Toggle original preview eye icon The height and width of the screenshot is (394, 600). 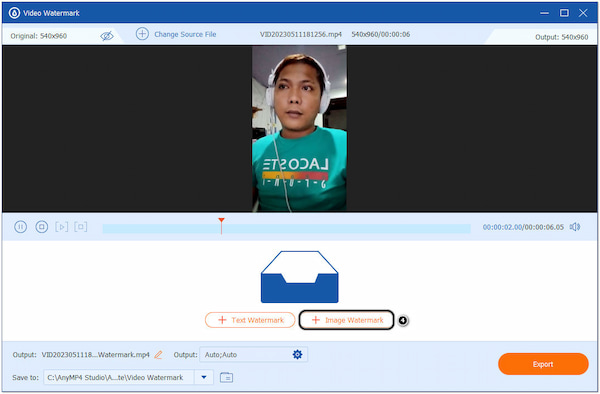coord(107,36)
